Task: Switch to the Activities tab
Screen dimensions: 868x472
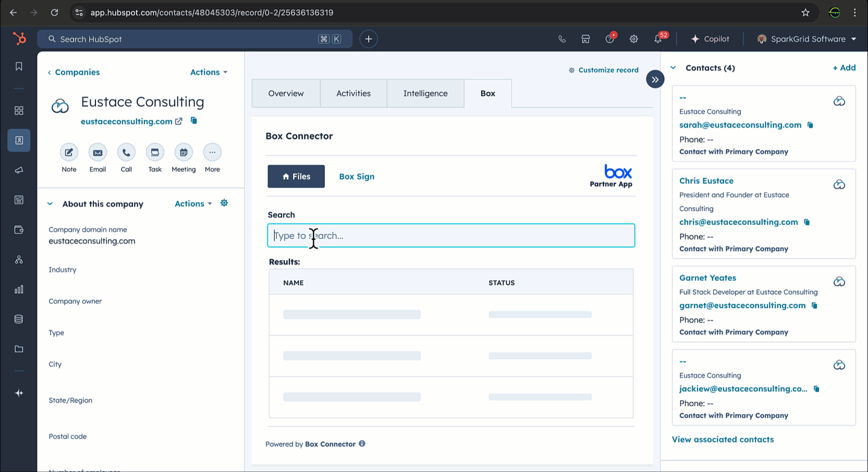Action: pyautogui.click(x=353, y=93)
